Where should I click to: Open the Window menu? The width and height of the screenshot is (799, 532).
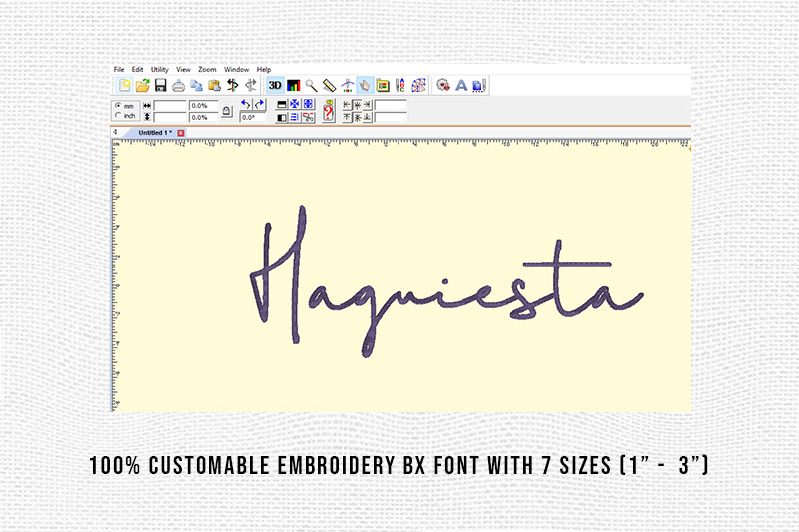236,69
